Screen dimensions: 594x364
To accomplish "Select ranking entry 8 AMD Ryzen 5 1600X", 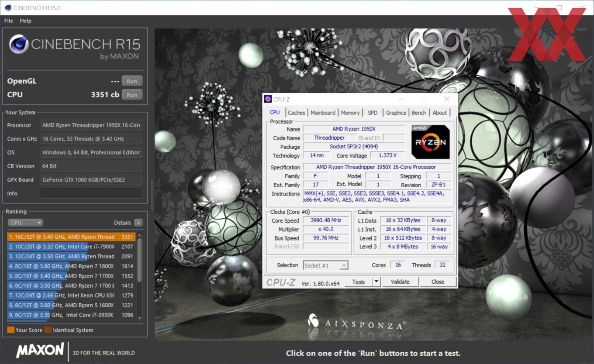I will (x=70, y=305).
